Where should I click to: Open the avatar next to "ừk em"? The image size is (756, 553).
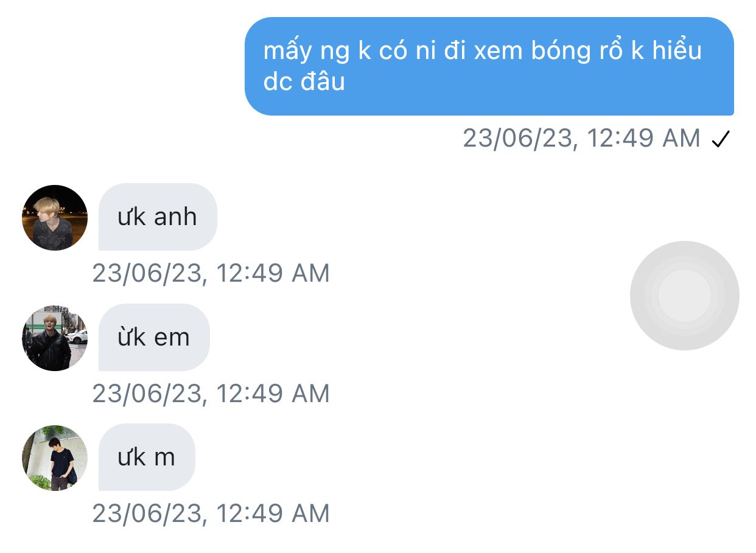[55, 338]
